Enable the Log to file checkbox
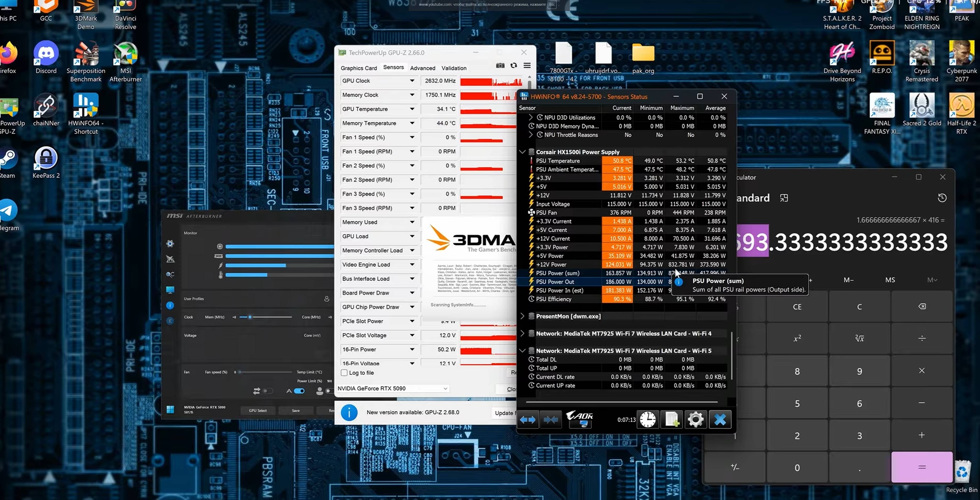Screen dimensions: 980x500 [x=344, y=373]
